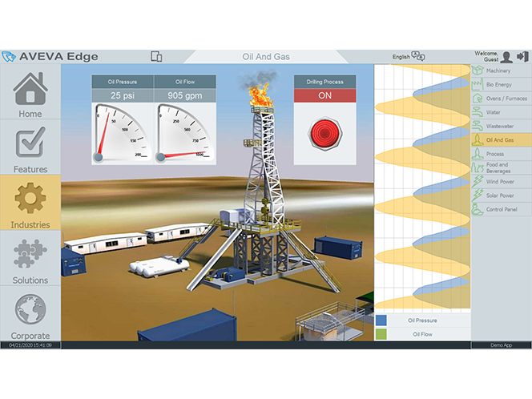Open the Solutions puzzle icon
This screenshot has height=399, width=532.
click(x=30, y=256)
